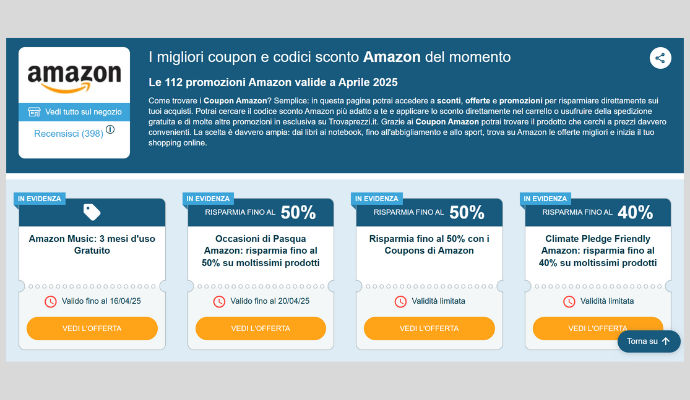The image size is (690, 400).
Task: Click the clock icon on Coupons di Amazon card
Action: click(400, 301)
